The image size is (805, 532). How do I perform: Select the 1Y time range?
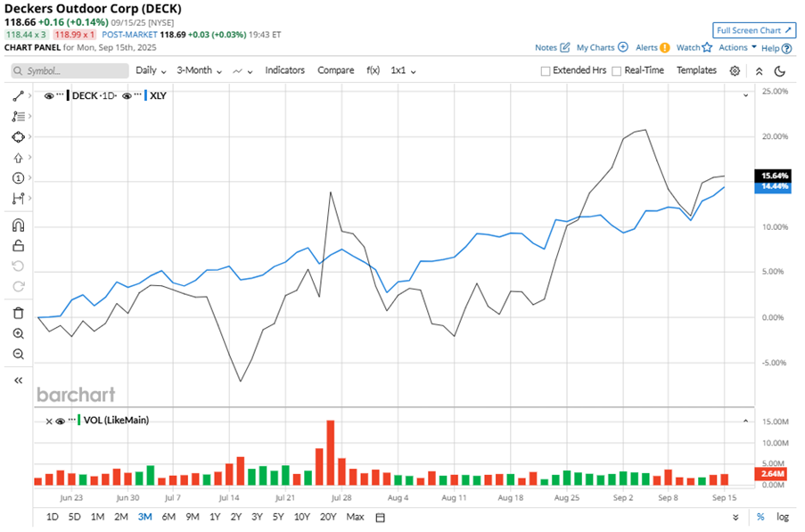(215, 517)
